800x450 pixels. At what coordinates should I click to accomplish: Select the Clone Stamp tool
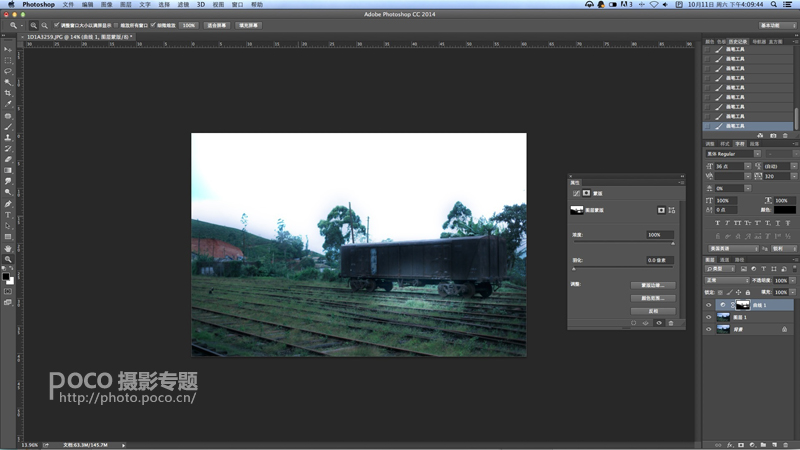click(x=8, y=138)
